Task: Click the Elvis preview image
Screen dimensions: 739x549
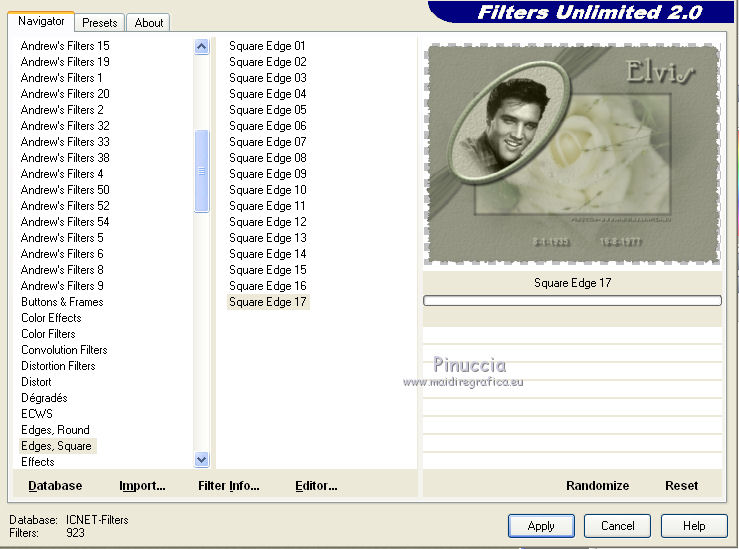Action: point(572,154)
